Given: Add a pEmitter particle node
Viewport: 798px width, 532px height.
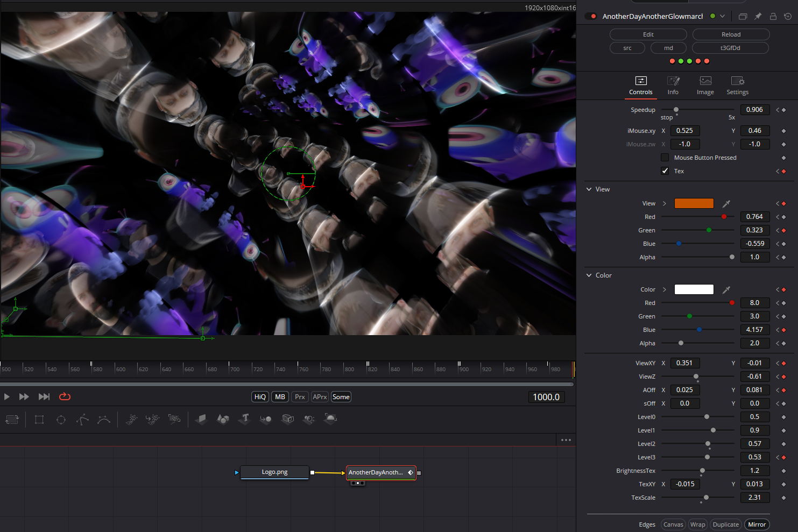Looking at the screenshot, I should pyautogui.click(x=132, y=419).
